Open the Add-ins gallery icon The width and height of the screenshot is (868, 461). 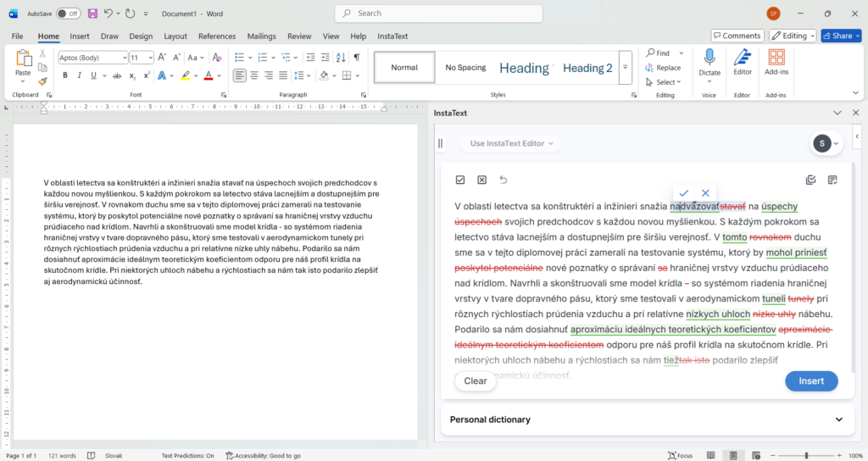pos(776,58)
